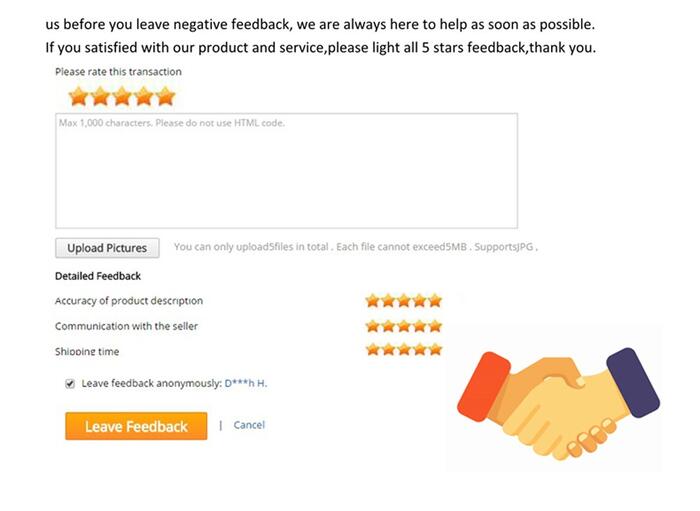Viewport: 700px width, 511px height.
Task: Rate communication with seller three stars
Action: point(404,326)
